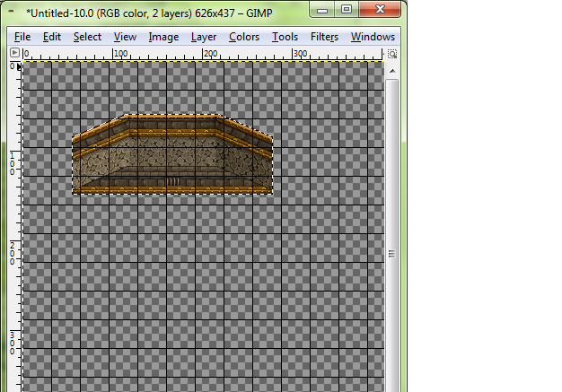Open the Colors menu
This screenshot has height=392, width=562.
[x=244, y=37]
